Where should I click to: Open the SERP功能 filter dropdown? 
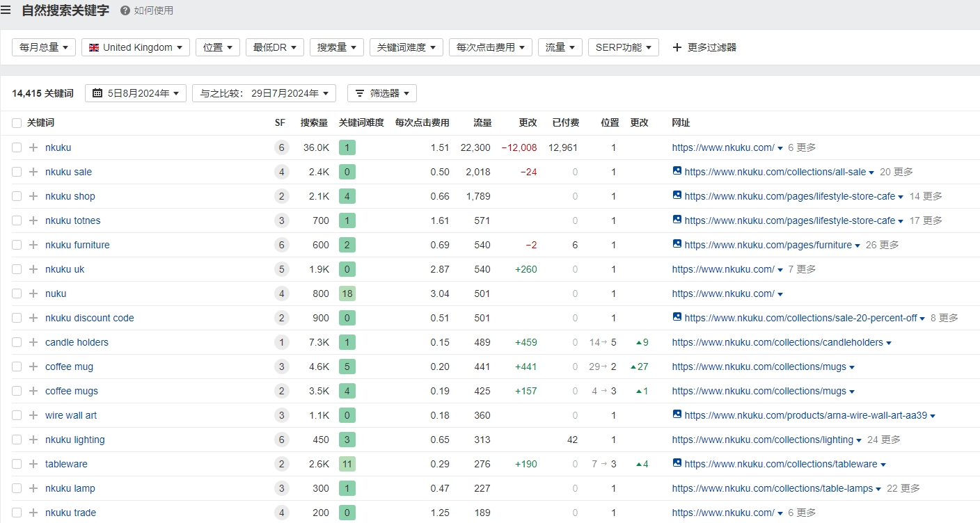(x=624, y=47)
